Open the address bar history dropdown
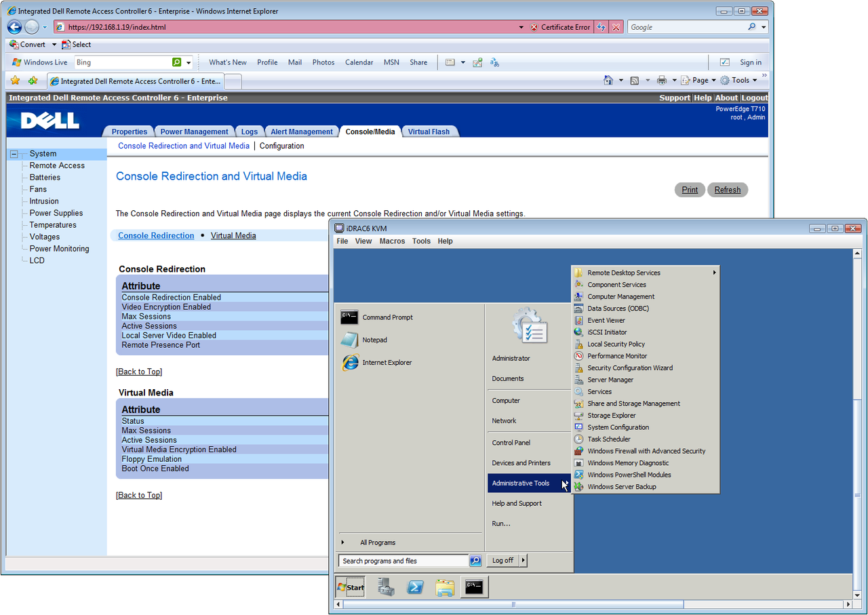This screenshot has height=615, width=868. point(521,27)
